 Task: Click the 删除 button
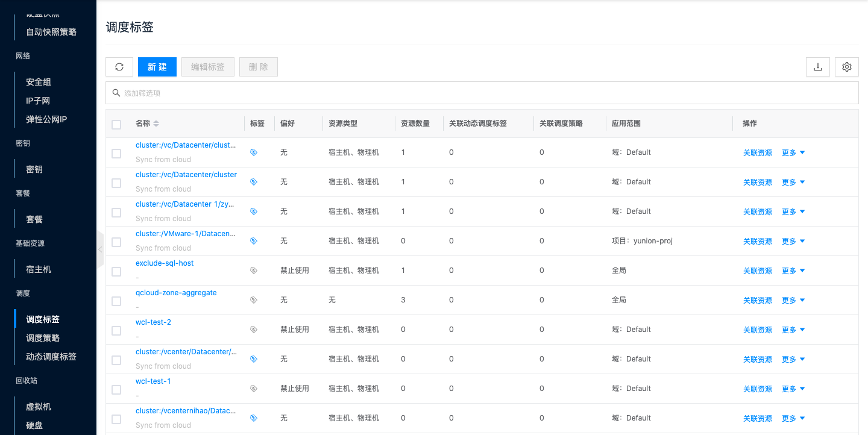pos(259,67)
